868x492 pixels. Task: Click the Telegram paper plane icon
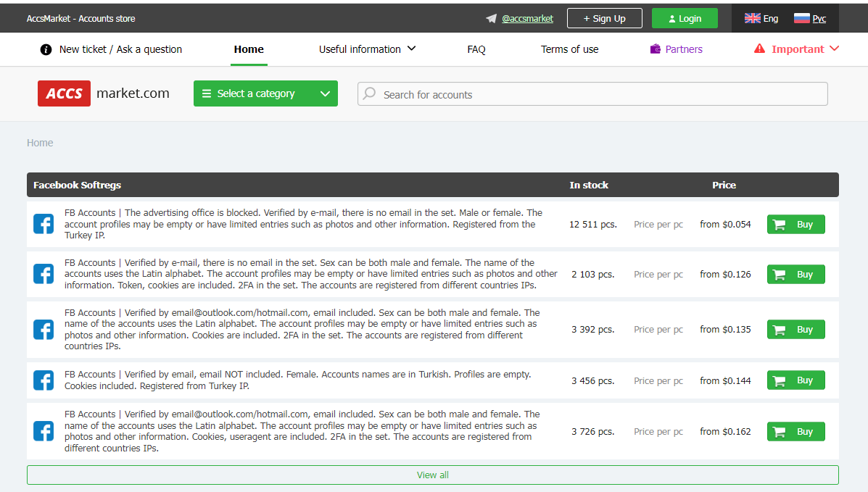[x=491, y=18]
